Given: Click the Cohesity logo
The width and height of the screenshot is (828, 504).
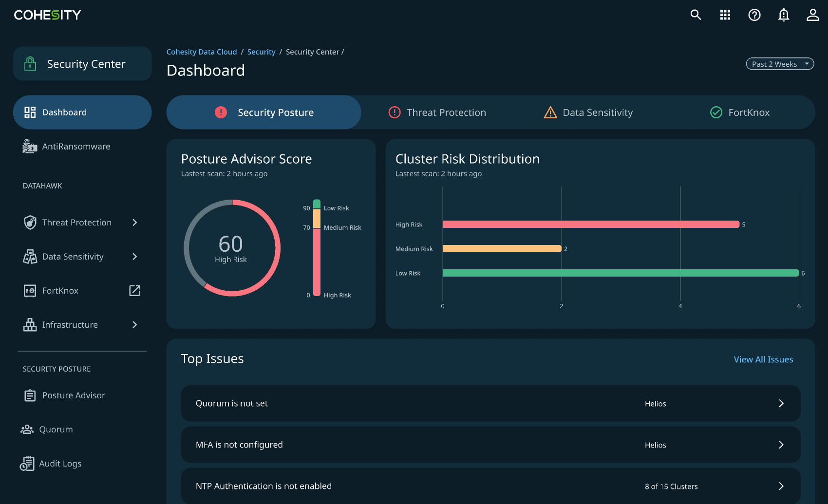Looking at the screenshot, I should pos(48,15).
